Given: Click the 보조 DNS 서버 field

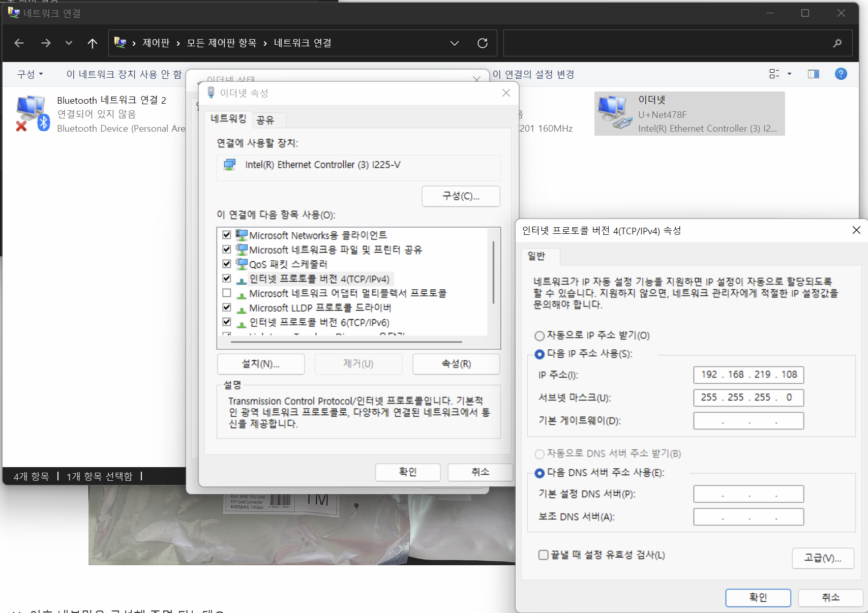Looking at the screenshot, I should 749,517.
